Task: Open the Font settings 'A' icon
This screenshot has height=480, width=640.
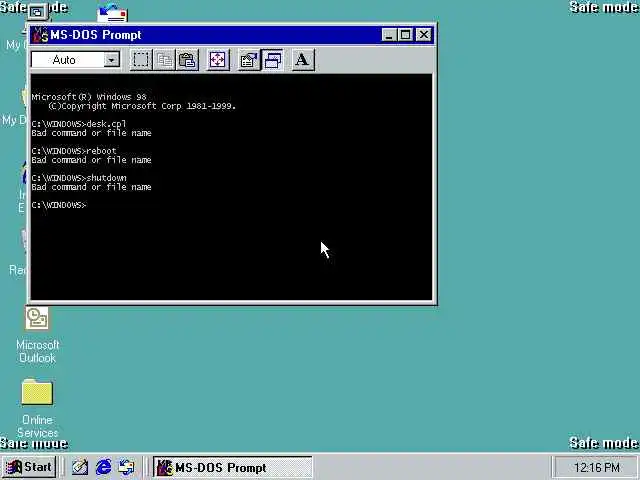Action: (x=303, y=60)
